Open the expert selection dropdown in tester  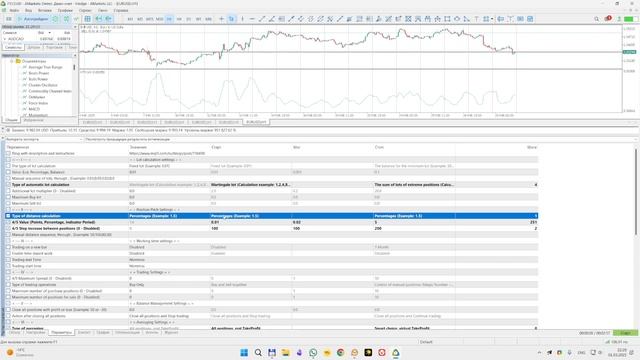point(44,140)
